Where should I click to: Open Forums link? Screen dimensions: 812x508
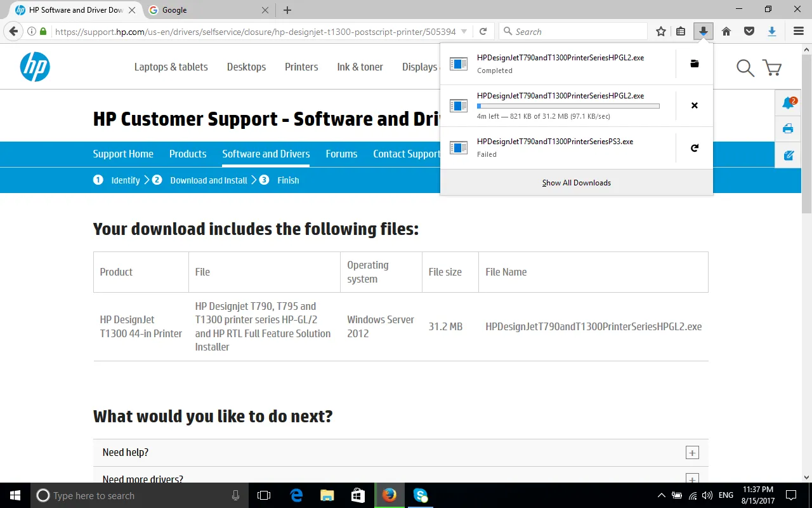(341, 154)
